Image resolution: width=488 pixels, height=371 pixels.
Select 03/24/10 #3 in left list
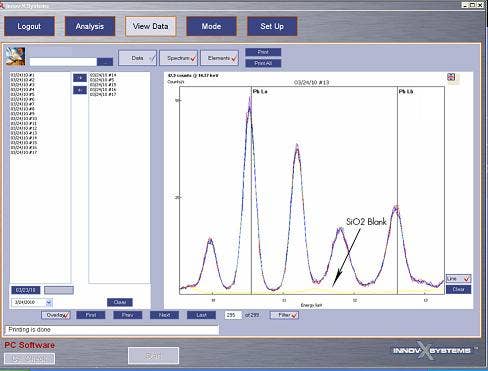pos(22,85)
